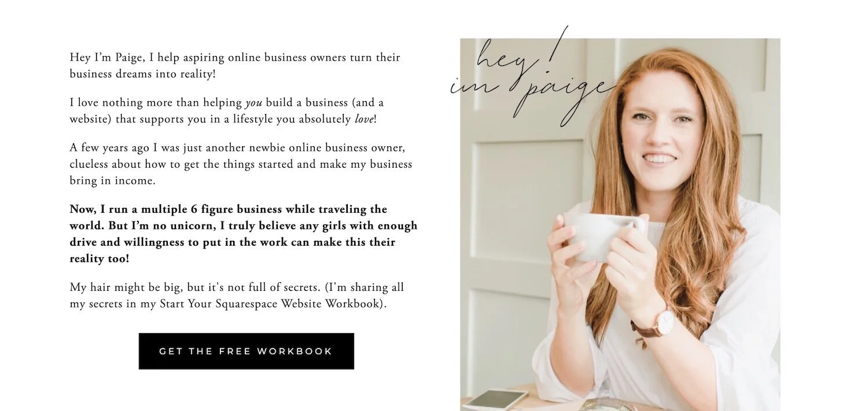Click the italic word "love" ending the paragraph
868x411 pixels.
click(x=363, y=119)
